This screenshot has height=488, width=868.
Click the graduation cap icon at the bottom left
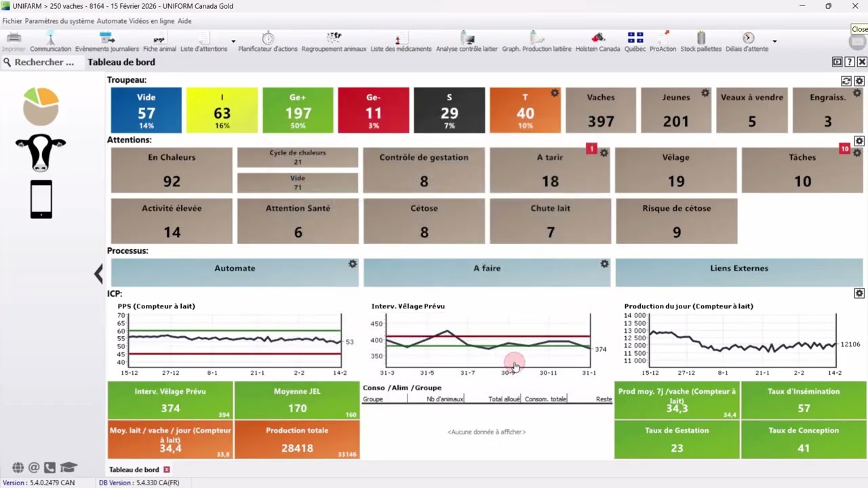pos(68,468)
